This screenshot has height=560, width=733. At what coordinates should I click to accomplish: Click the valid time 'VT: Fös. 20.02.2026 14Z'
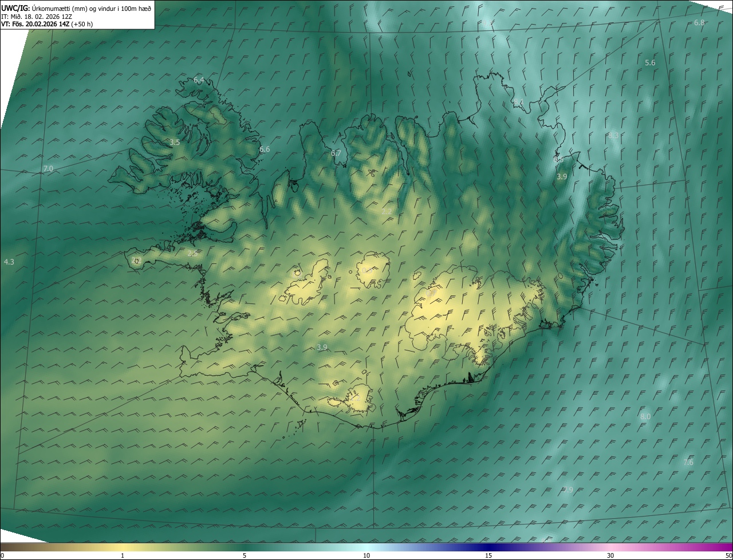click(x=36, y=24)
